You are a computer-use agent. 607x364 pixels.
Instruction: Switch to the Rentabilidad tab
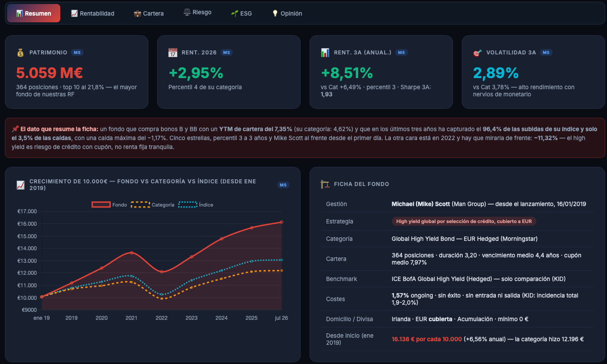[x=92, y=13]
